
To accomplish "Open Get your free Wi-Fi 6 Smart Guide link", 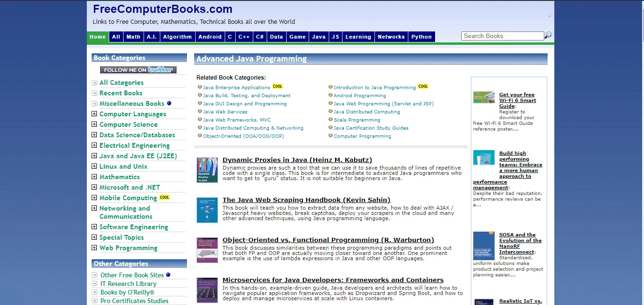I will [x=518, y=101].
